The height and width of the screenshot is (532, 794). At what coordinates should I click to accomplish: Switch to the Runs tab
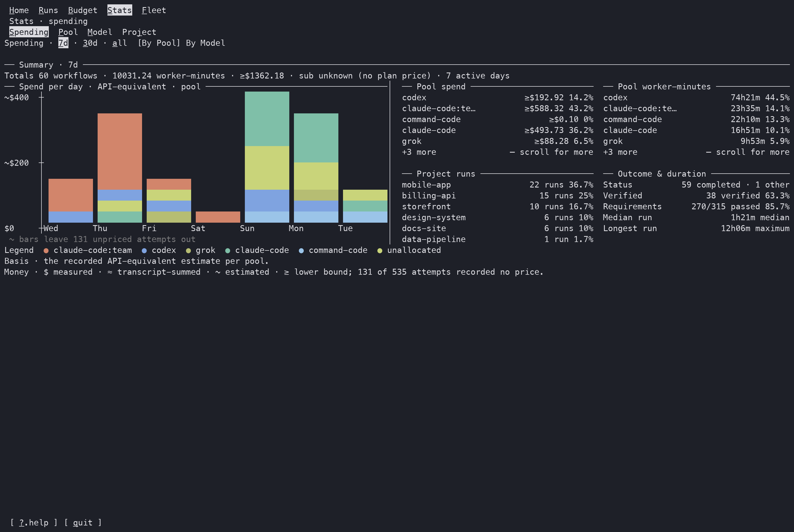[48, 11]
